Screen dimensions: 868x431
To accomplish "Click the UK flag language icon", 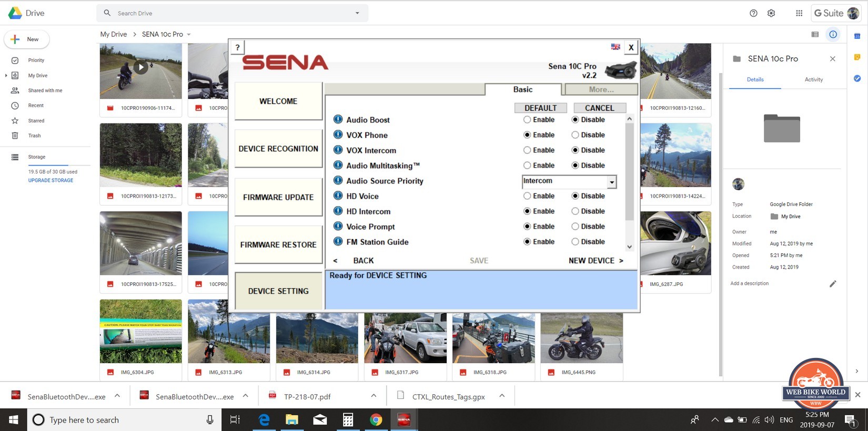I will [615, 47].
